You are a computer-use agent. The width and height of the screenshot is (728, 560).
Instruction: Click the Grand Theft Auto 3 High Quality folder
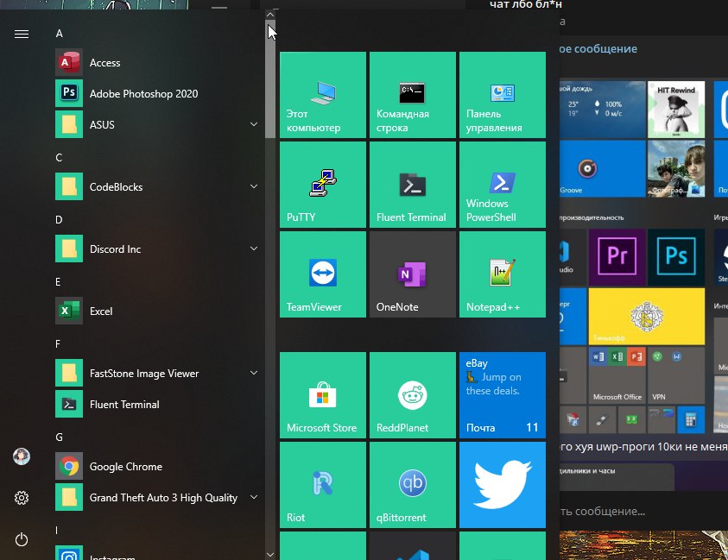tap(157, 498)
